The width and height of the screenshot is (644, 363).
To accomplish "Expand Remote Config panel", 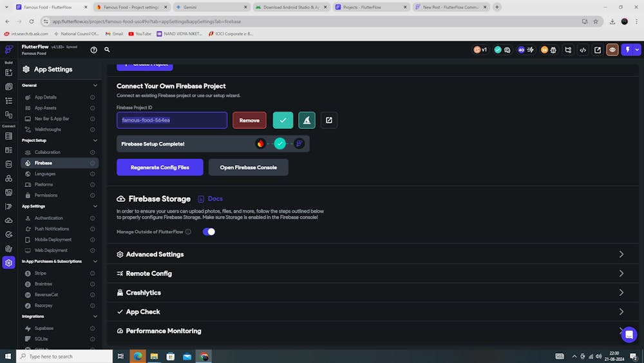I will pyautogui.click(x=372, y=273).
